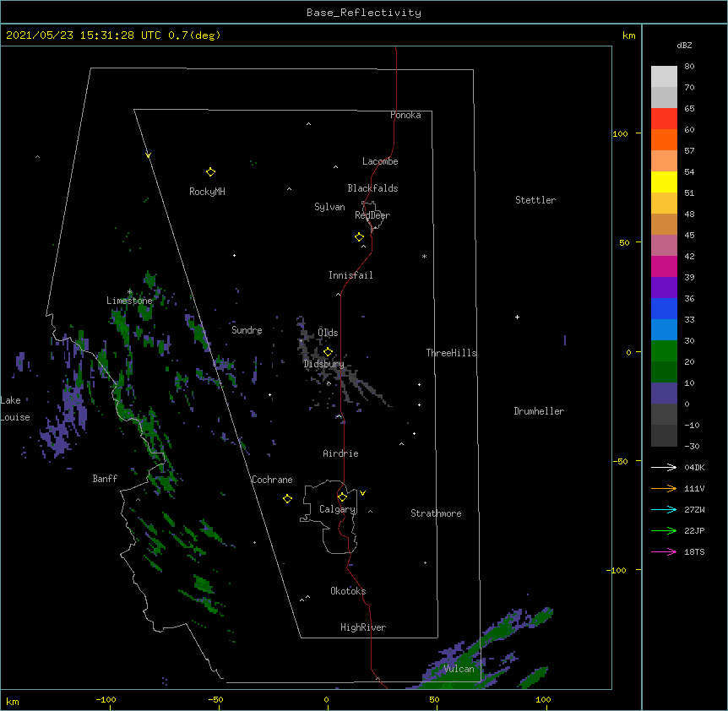
Task: Click the cyan 27ZW arrow legend
Action: point(664,509)
